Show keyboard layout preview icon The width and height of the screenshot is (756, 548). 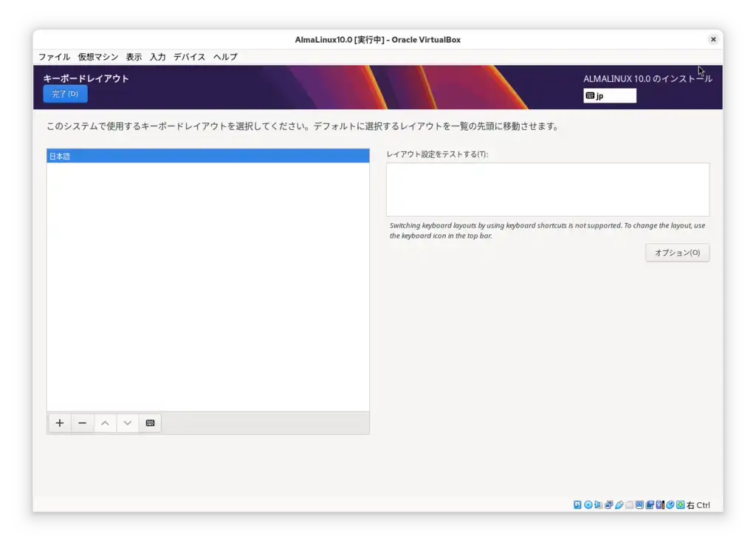(x=149, y=422)
